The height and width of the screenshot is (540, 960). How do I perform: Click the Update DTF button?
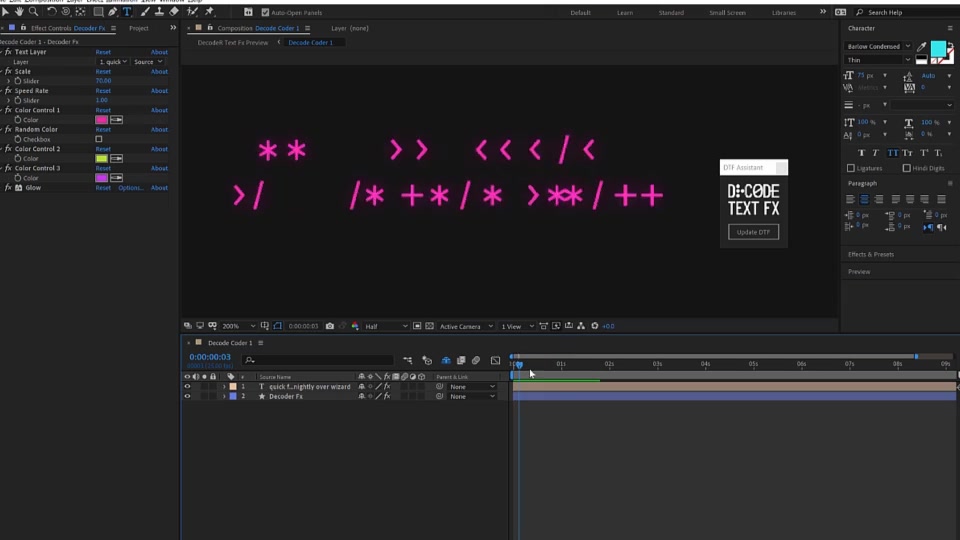point(753,232)
